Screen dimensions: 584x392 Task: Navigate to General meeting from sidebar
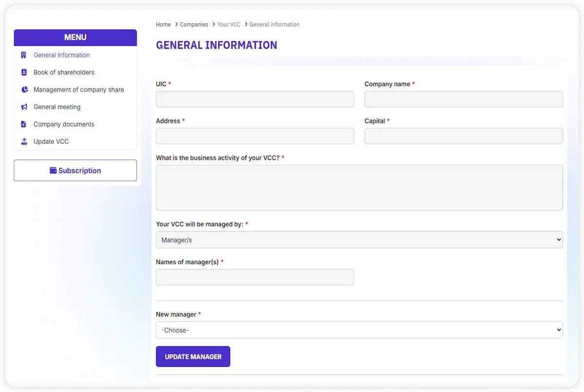point(56,107)
